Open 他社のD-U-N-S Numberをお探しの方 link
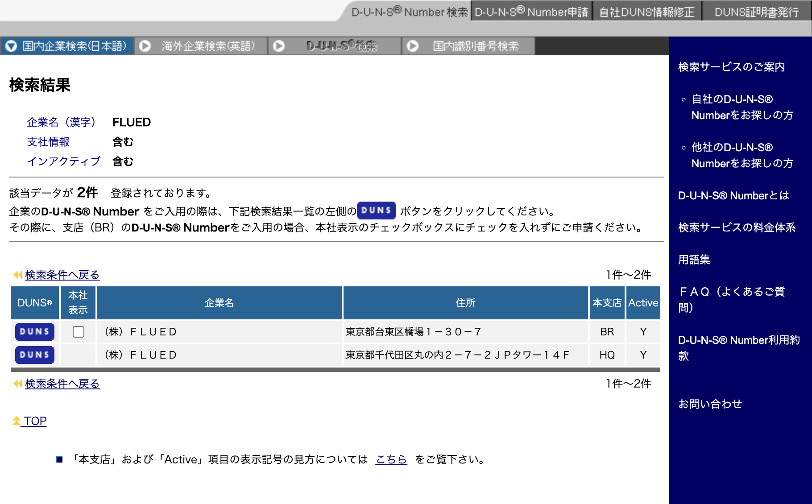812x504 pixels. click(742, 155)
